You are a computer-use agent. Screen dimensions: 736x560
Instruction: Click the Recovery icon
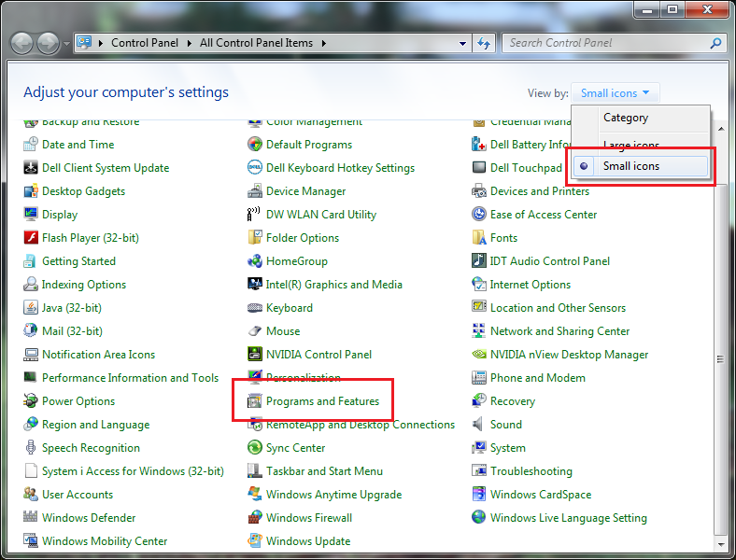point(479,401)
